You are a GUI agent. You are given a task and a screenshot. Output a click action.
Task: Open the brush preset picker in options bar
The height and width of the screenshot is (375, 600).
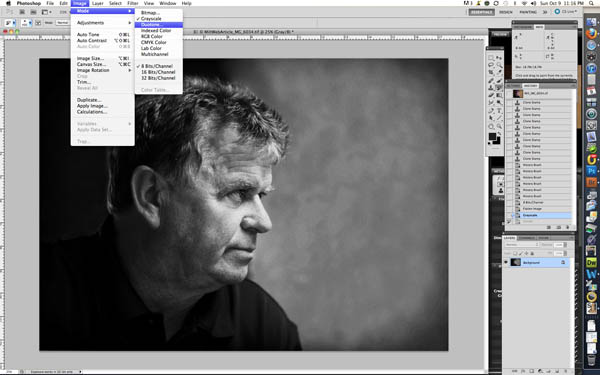(x=26, y=23)
